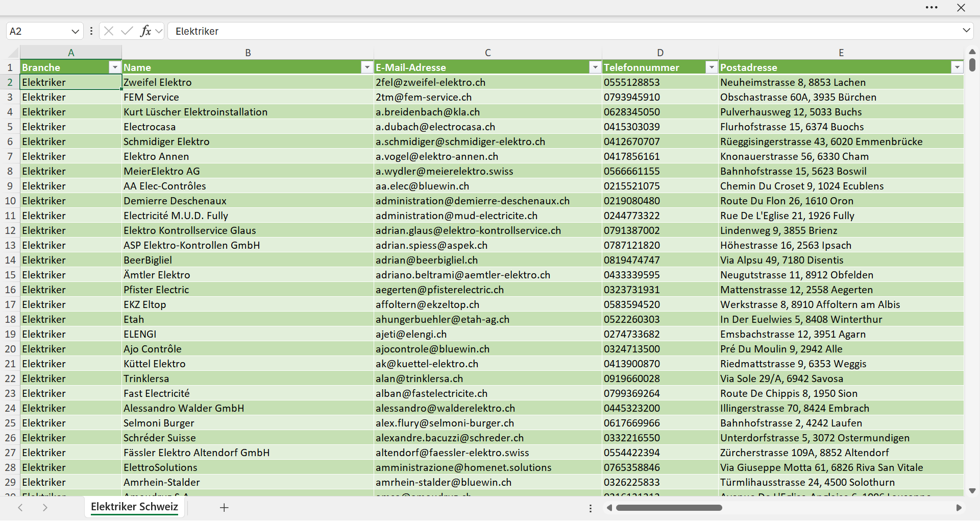Open the Postadresse filter dropdown
This screenshot has width=980, height=521.
click(957, 67)
